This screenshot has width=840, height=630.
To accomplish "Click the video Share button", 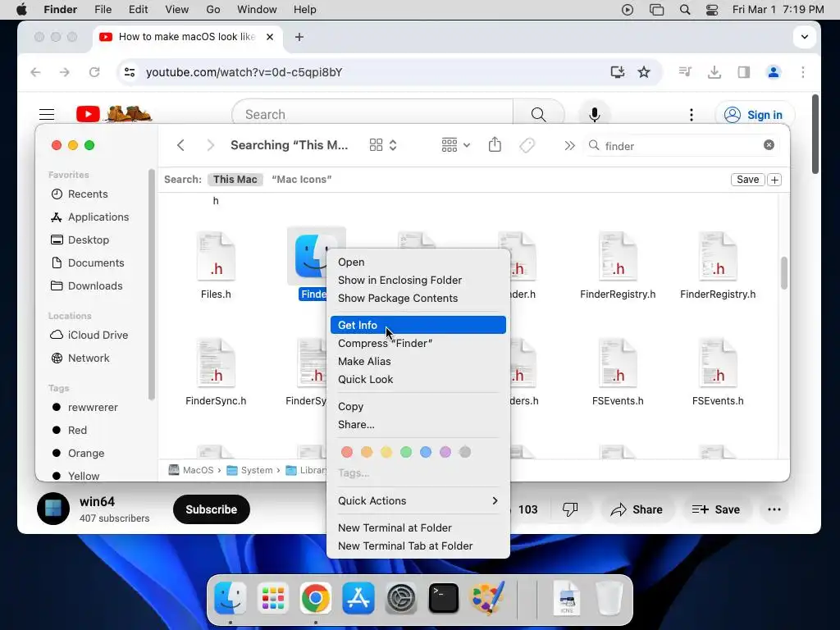I will coord(636,509).
